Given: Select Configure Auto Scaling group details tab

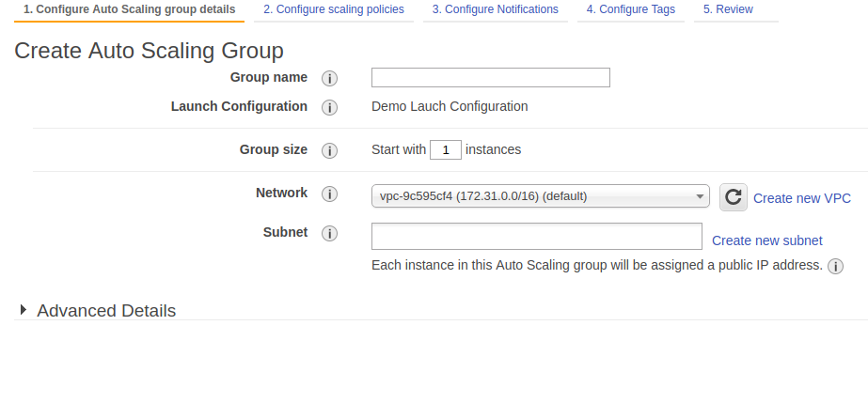Looking at the screenshot, I should [x=129, y=9].
